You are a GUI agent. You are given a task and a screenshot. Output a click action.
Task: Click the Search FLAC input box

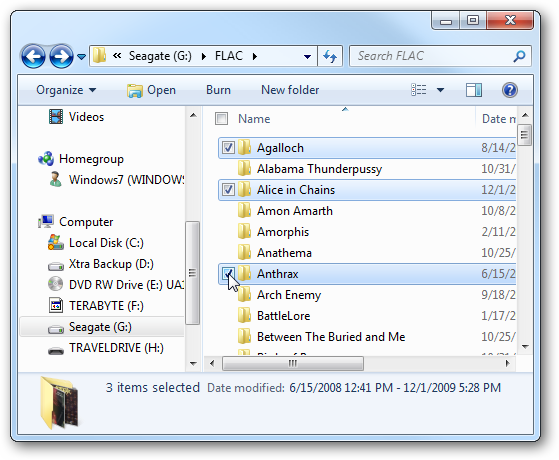point(434,56)
